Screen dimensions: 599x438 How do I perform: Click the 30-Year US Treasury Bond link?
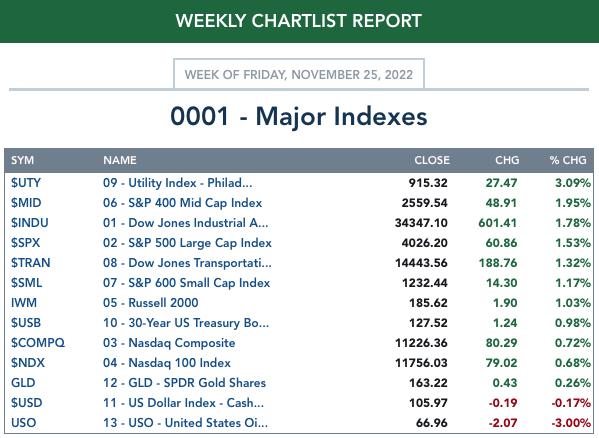tap(186, 323)
